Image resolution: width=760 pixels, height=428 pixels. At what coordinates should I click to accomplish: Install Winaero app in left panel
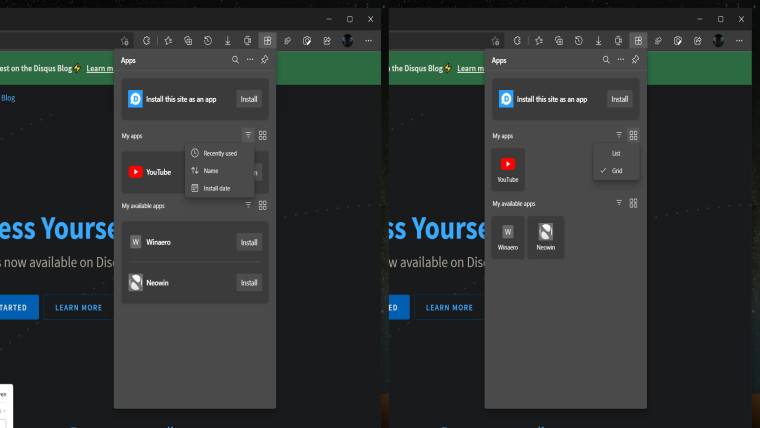pyautogui.click(x=249, y=242)
